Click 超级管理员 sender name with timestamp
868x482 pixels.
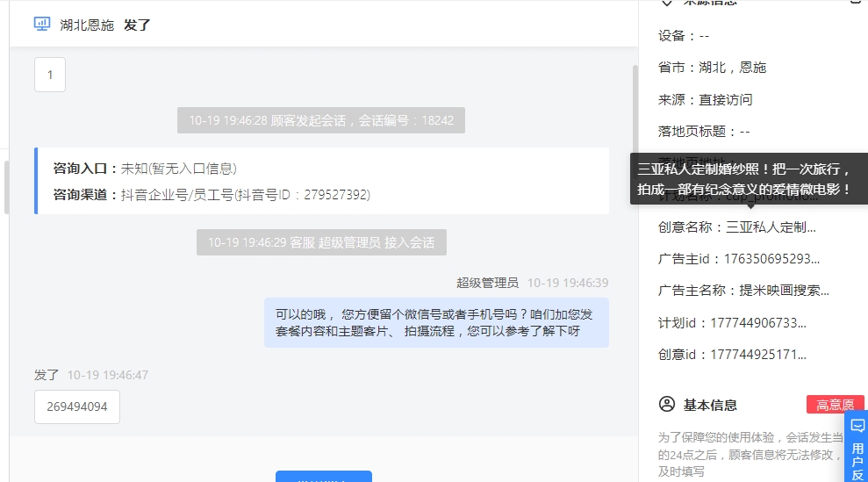(532, 283)
